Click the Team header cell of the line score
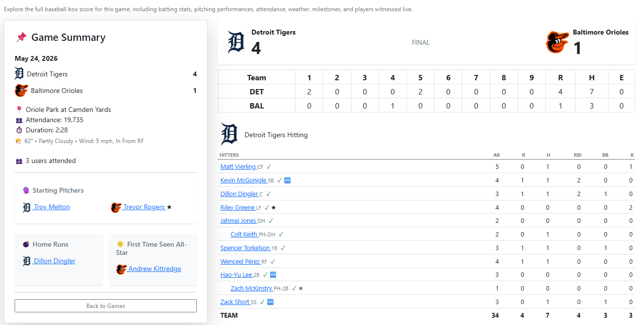The width and height of the screenshot is (644, 325). tap(257, 77)
